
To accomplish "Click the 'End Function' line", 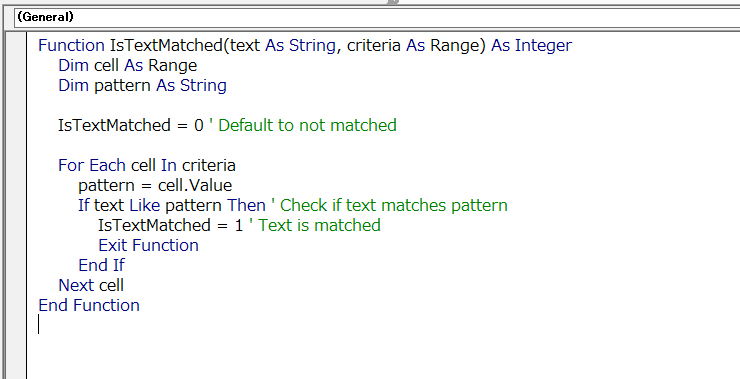I will [89, 305].
